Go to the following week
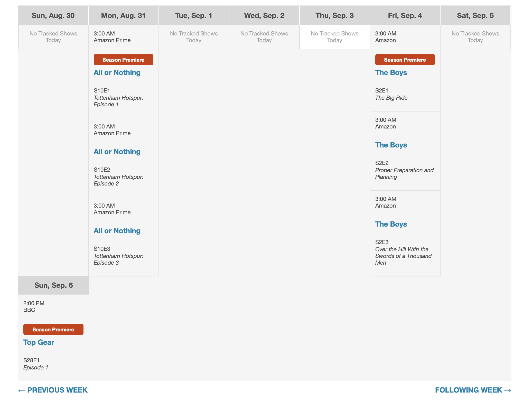Image resolution: width=532 pixels, height=400 pixels. click(x=473, y=390)
